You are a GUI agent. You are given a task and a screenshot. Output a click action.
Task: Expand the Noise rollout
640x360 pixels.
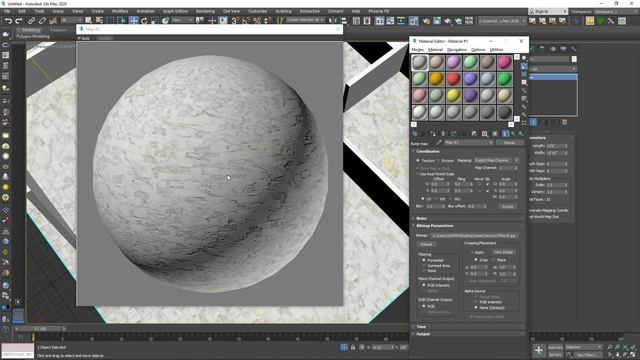(x=421, y=218)
